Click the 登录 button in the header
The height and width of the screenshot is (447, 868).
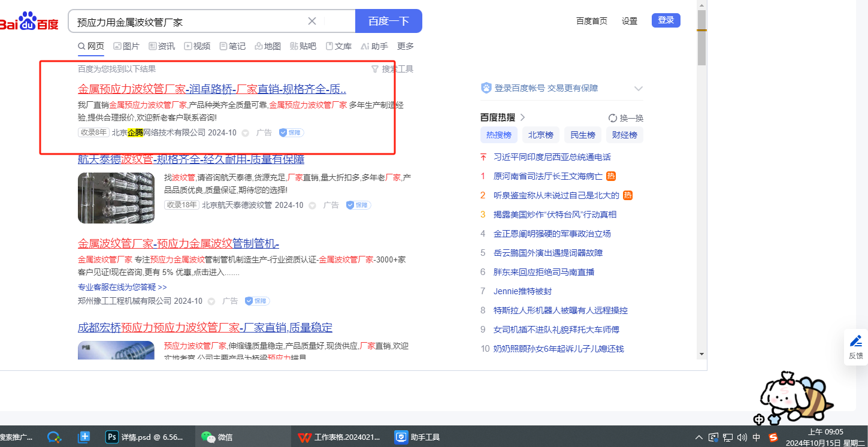point(666,20)
